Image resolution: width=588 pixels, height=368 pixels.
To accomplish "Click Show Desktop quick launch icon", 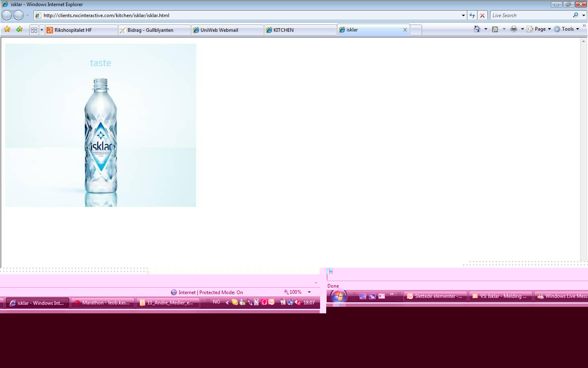I will 363,296.
